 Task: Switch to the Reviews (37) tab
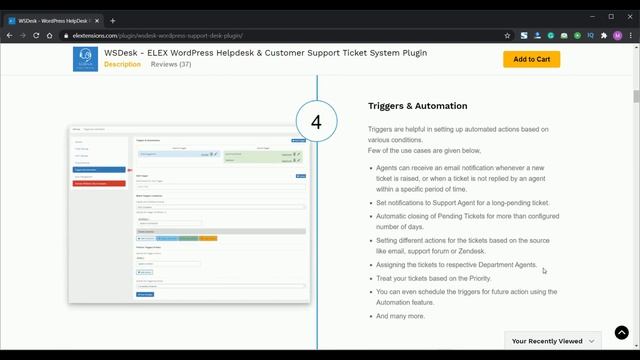pos(171,64)
